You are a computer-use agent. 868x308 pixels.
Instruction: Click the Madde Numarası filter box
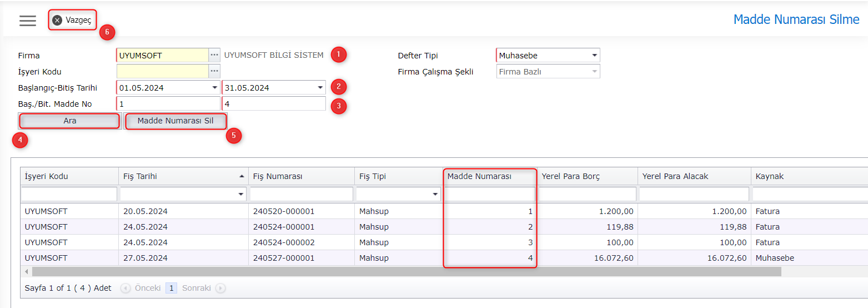[x=490, y=194]
